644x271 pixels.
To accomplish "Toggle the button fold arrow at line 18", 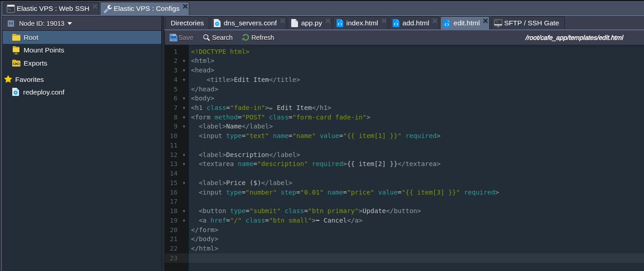I will click(184, 211).
